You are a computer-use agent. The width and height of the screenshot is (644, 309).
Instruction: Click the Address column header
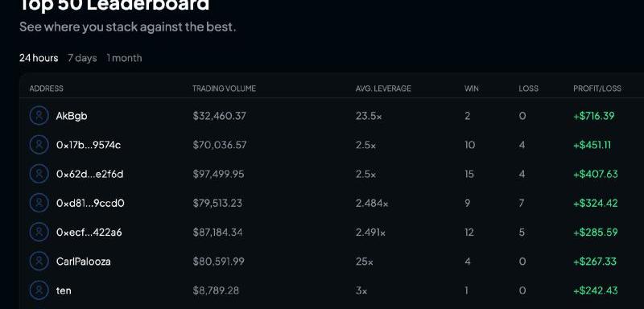(x=47, y=89)
